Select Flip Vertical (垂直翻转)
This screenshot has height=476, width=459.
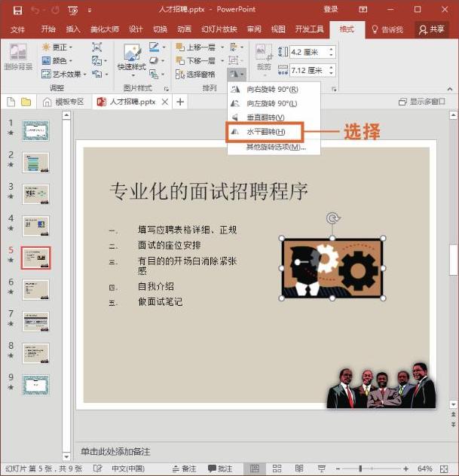[274, 117]
